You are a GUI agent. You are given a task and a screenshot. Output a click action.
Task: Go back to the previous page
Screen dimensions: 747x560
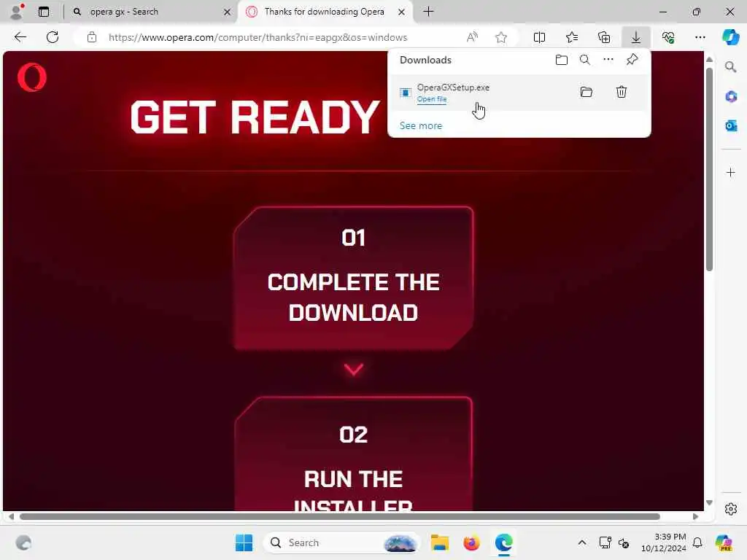click(x=20, y=37)
